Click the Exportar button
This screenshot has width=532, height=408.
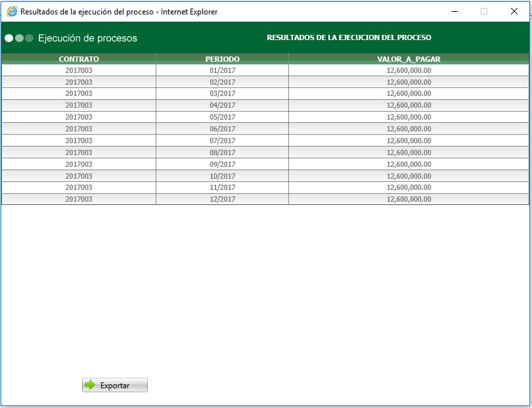[x=114, y=385]
